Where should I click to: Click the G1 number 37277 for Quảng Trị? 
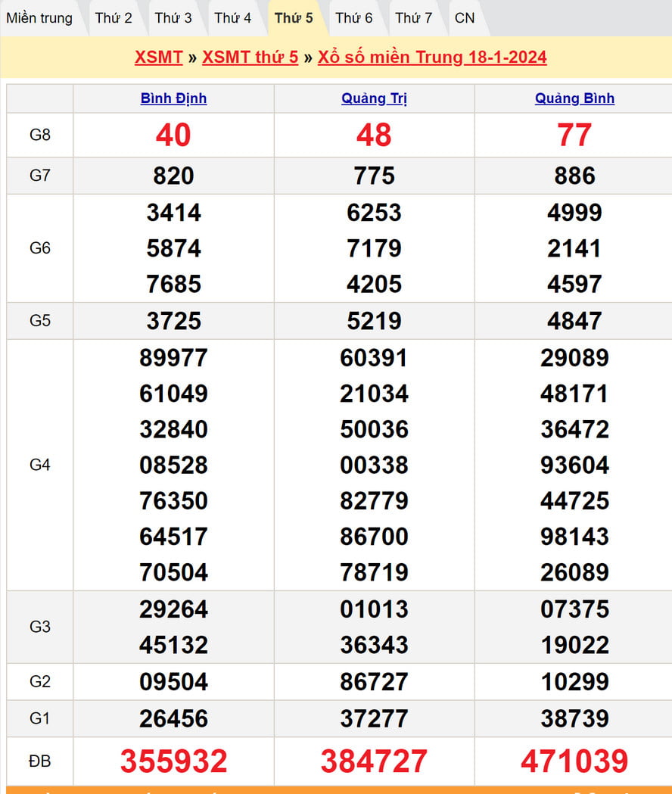coord(374,718)
